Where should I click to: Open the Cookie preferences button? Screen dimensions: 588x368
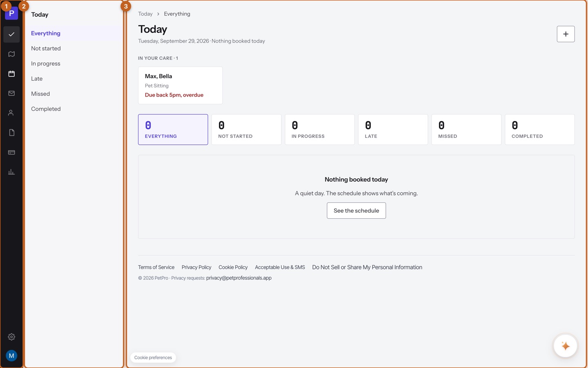[x=153, y=357]
